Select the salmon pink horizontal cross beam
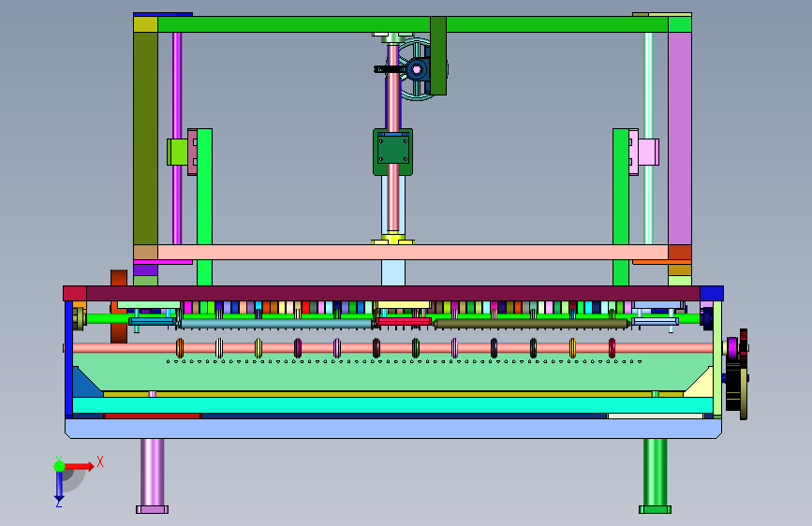This screenshot has width=812, height=526. (x=413, y=252)
